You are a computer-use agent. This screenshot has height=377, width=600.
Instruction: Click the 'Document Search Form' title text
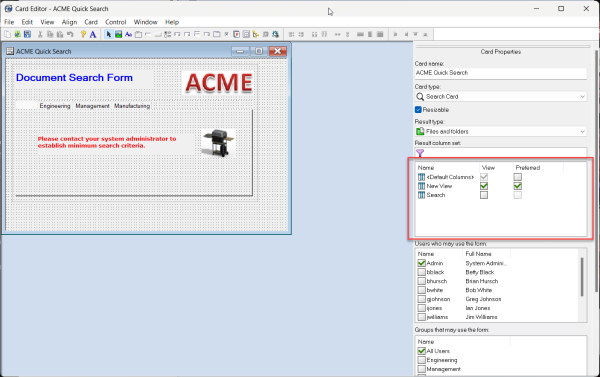tap(74, 78)
